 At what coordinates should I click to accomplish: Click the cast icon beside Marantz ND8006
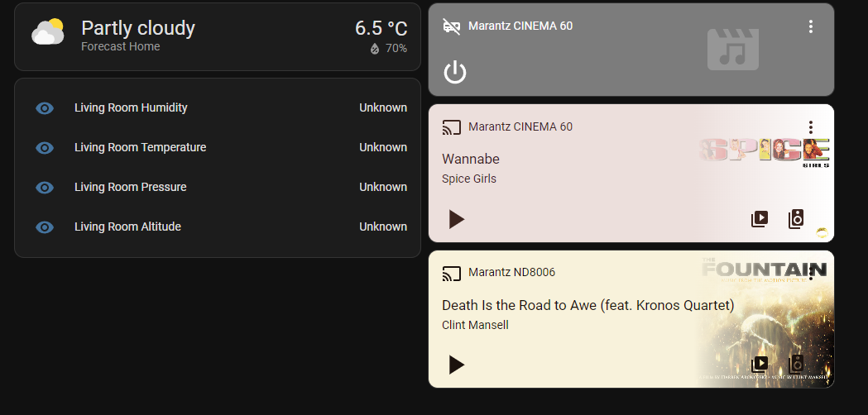point(451,273)
